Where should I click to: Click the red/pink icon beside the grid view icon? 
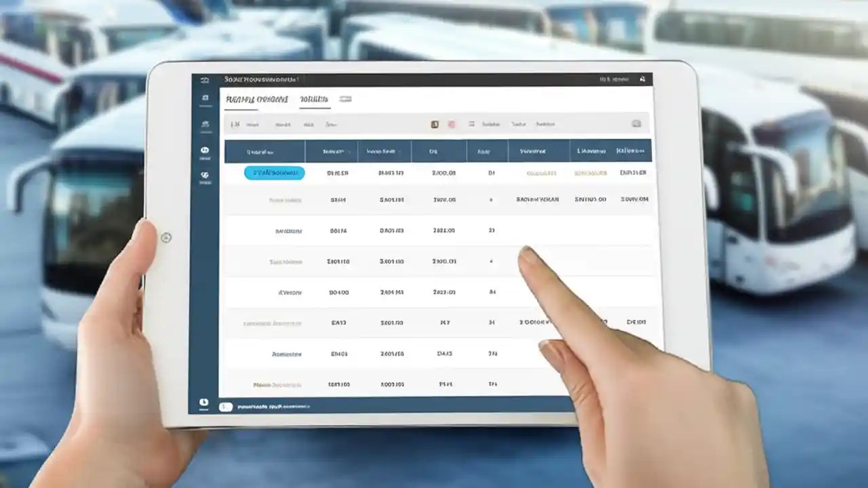click(x=452, y=124)
